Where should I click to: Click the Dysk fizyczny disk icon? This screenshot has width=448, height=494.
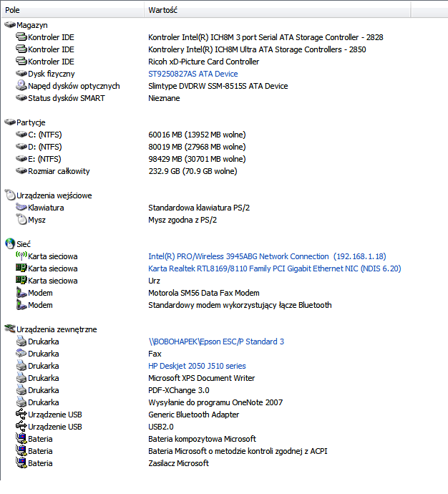[21, 74]
